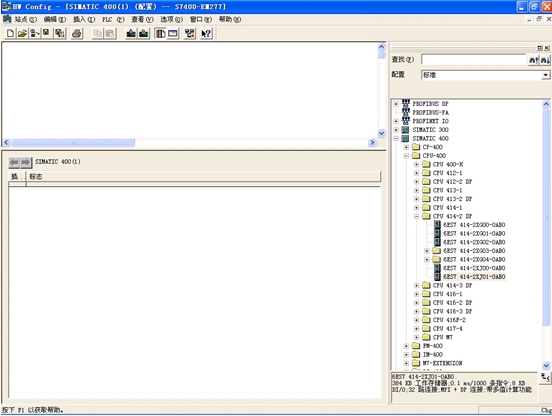
Task: Click the station pane scroll right arrow
Action: click(x=372, y=143)
